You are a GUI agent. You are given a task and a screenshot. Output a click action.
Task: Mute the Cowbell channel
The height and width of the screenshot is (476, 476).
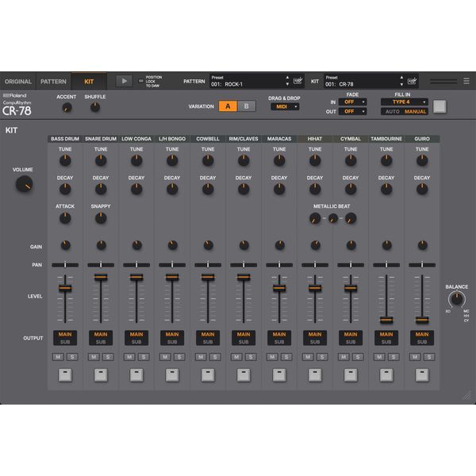click(201, 357)
